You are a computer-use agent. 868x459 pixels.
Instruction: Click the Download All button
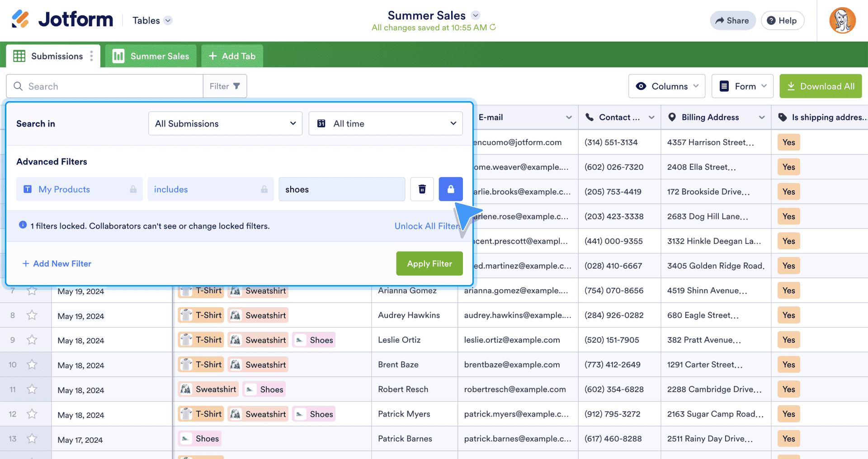click(820, 86)
